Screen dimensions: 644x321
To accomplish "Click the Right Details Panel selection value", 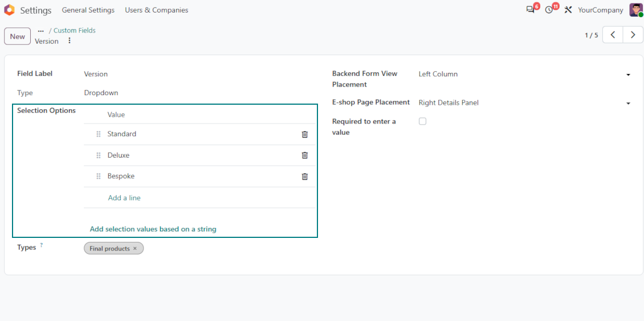I will (x=449, y=103).
